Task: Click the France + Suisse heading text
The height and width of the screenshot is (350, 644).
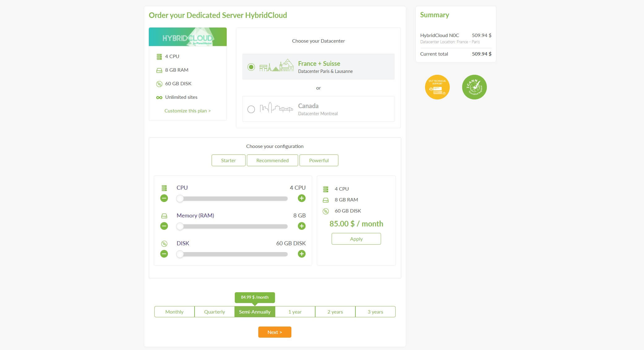Action: coord(319,63)
